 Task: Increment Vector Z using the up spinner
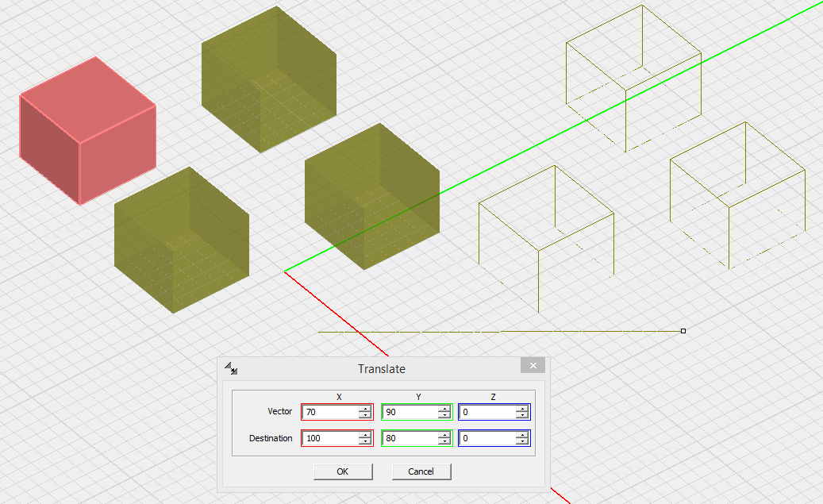(x=521, y=409)
